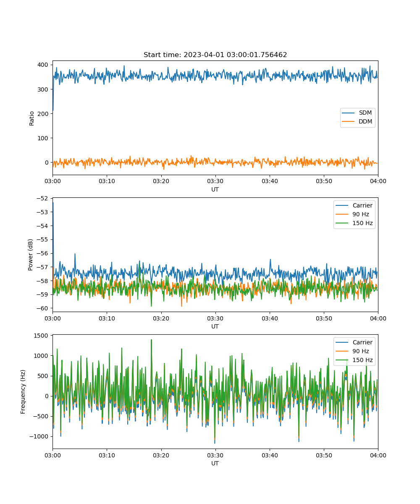Click the 04:00 tick under the Frequency plot
The image size is (420, 504).
point(378,455)
